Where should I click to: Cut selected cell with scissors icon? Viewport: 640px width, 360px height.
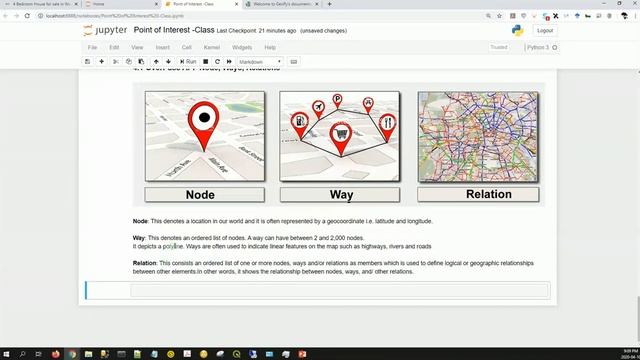(x=116, y=62)
